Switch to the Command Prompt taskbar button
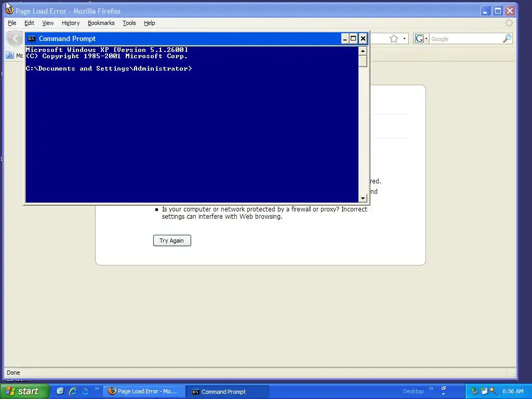The height and width of the screenshot is (399, 532). [228, 392]
